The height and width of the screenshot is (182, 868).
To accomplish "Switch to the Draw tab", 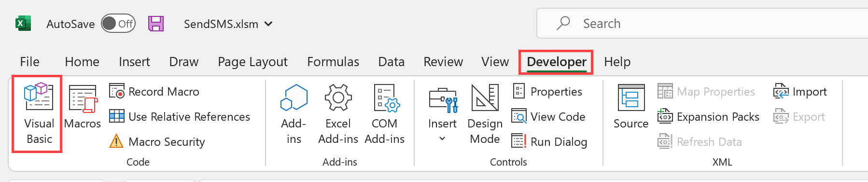I will (x=184, y=62).
